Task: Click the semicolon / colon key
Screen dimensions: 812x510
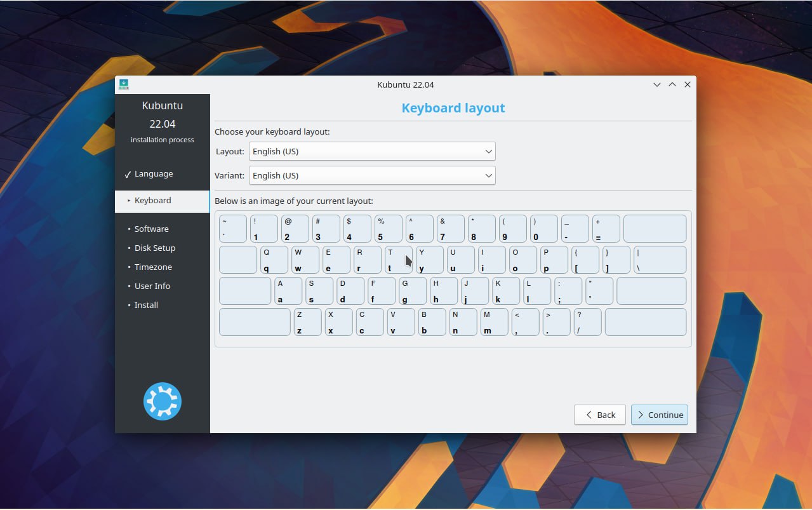Action: (x=568, y=291)
